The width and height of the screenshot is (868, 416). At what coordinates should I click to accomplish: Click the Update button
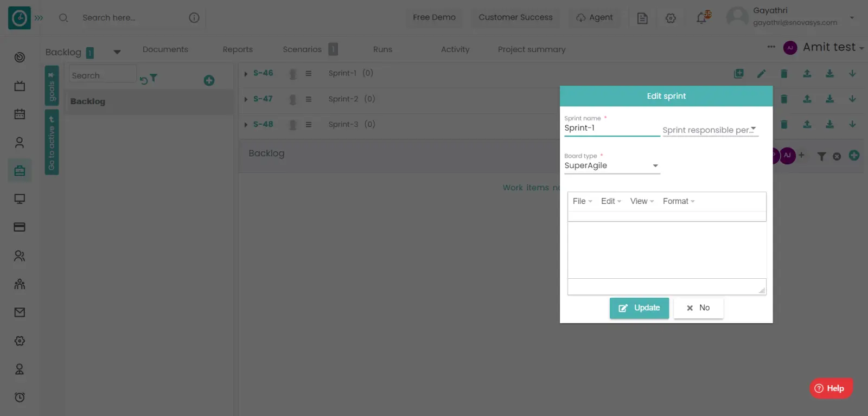[x=639, y=308]
